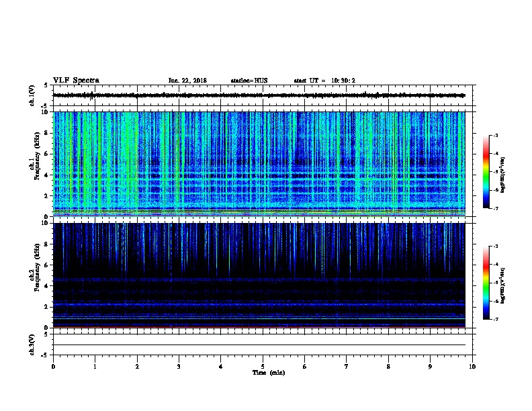This screenshot has width=532, height=411.
Task: Click the "5" tick on the time axis
Action: pyautogui.click(x=263, y=367)
